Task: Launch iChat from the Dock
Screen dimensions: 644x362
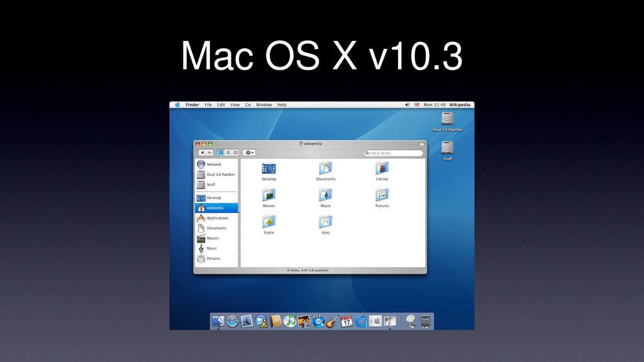Action: point(261,321)
